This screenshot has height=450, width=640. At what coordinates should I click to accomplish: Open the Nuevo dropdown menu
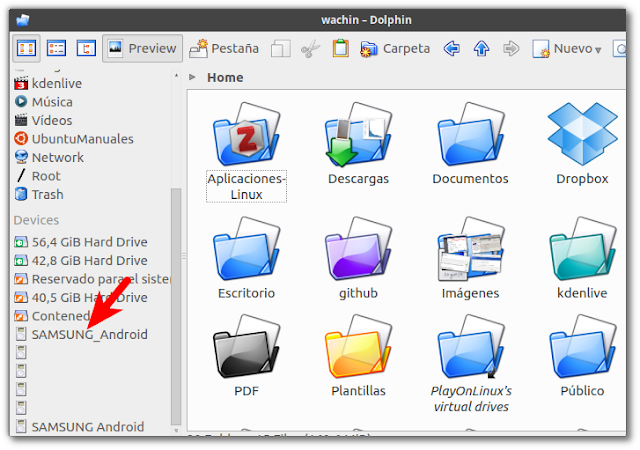(x=567, y=49)
